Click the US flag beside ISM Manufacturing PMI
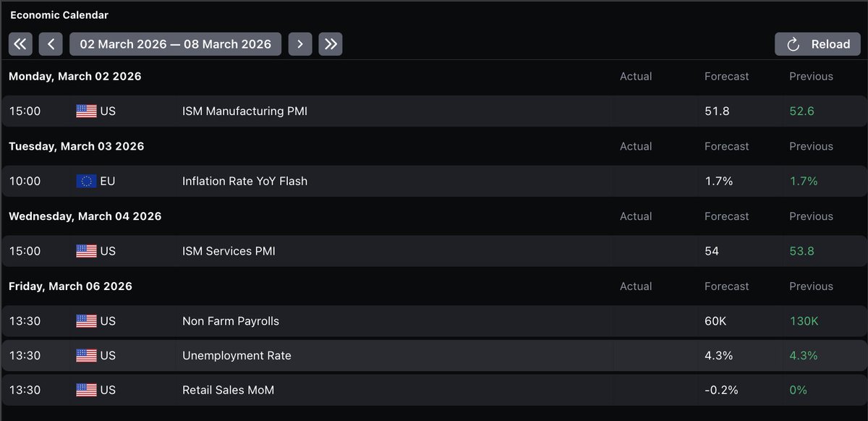 point(86,111)
